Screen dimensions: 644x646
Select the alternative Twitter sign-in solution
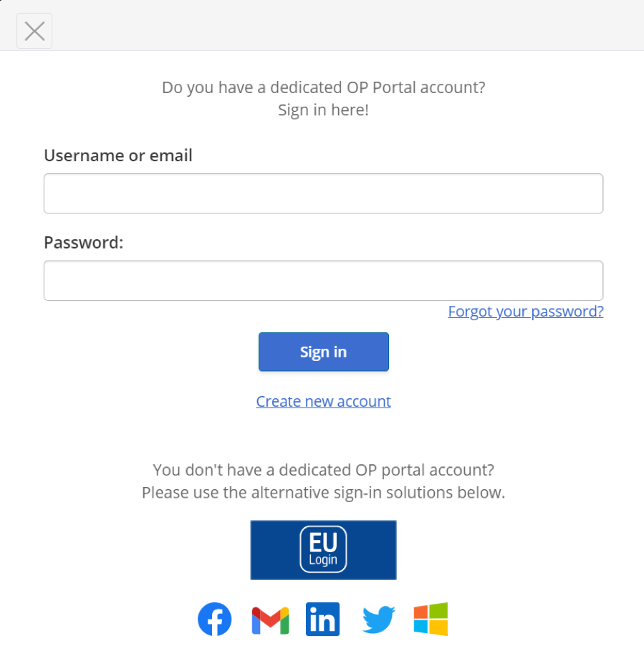pyautogui.click(x=378, y=619)
